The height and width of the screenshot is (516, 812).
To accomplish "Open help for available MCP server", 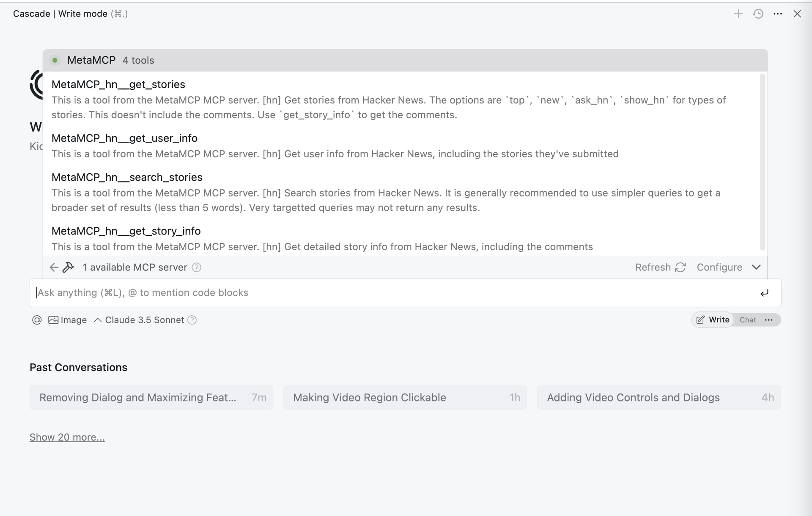I will (x=197, y=268).
